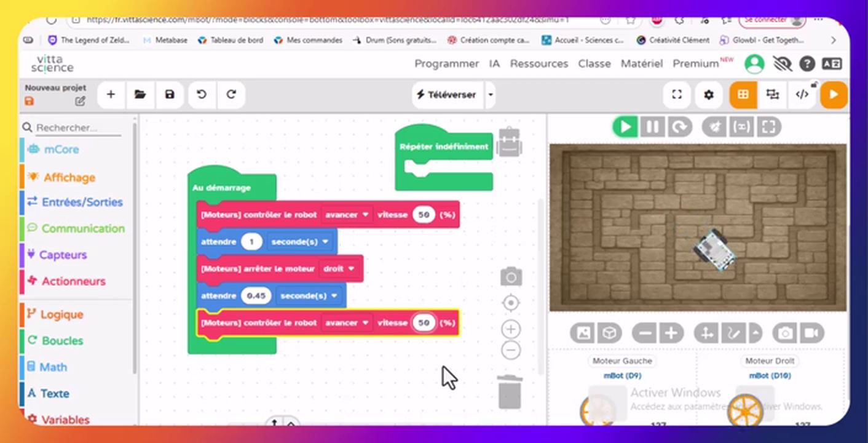Open an existing project with folder icon
This screenshot has height=443, width=868.
[x=140, y=95]
